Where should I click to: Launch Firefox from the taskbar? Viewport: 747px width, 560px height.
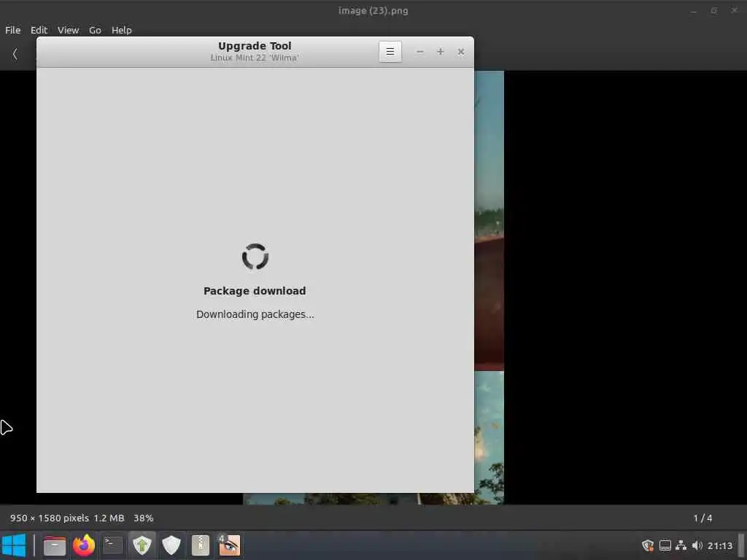(84, 545)
